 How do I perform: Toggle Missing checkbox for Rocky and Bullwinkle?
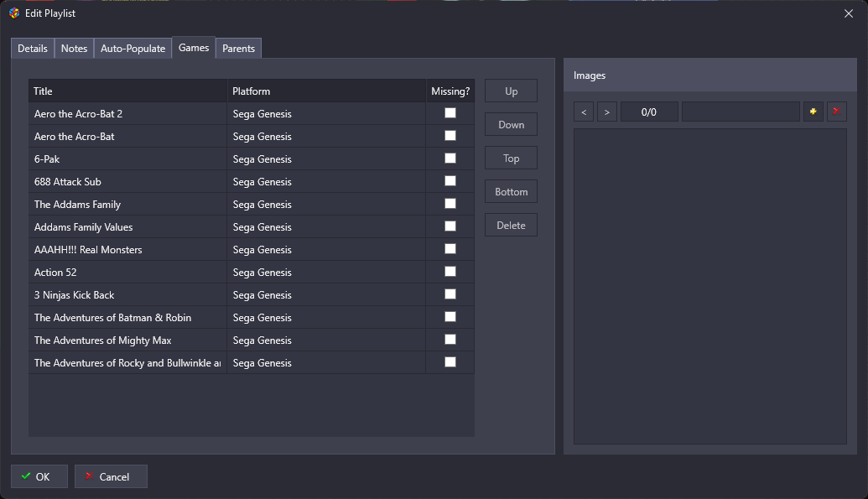[450, 362]
